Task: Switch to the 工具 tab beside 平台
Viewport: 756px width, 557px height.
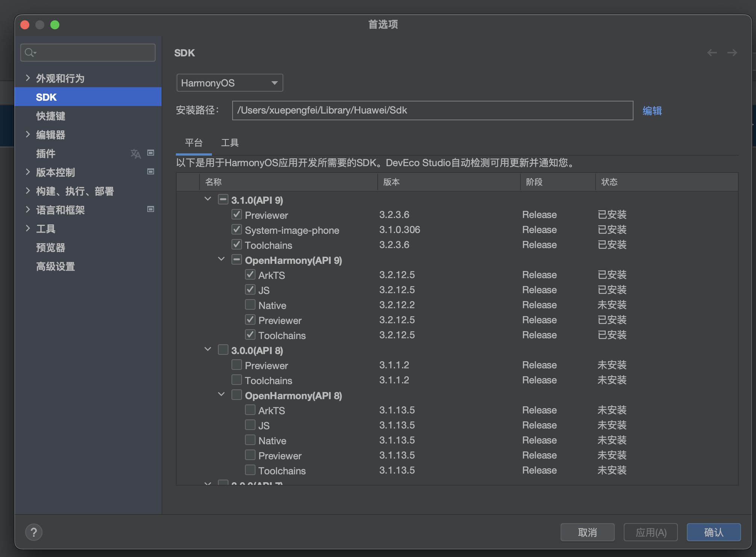Action: (x=230, y=143)
